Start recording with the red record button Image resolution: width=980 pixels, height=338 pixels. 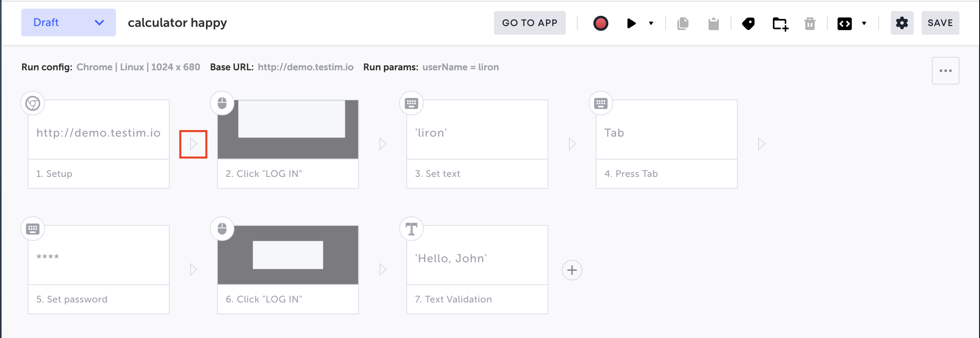click(600, 23)
